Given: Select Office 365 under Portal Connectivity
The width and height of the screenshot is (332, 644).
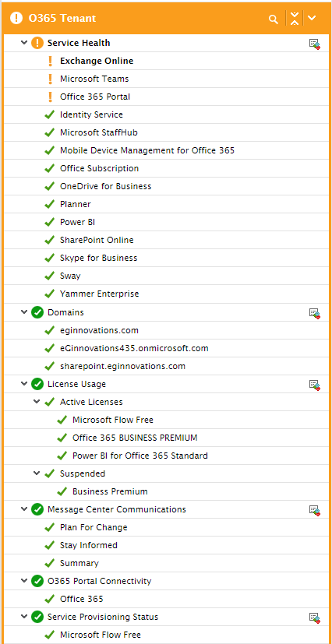Looking at the screenshot, I should tap(81, 599).
